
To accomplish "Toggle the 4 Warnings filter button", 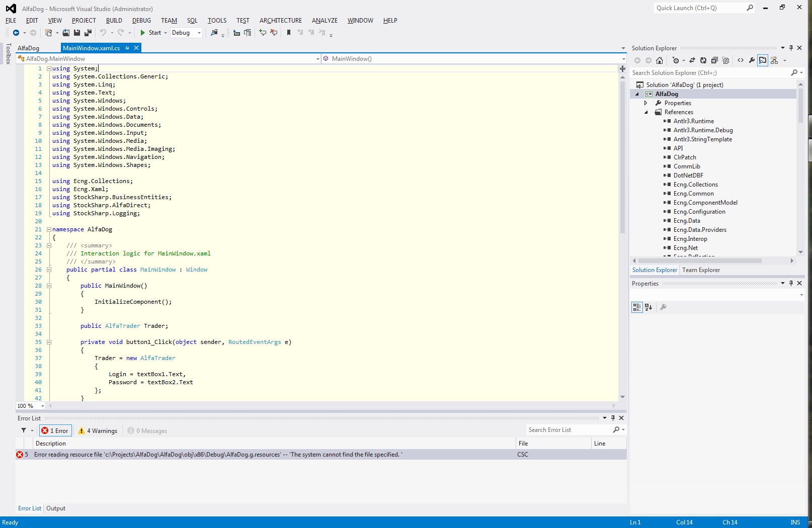I will [x=98, y=430].
